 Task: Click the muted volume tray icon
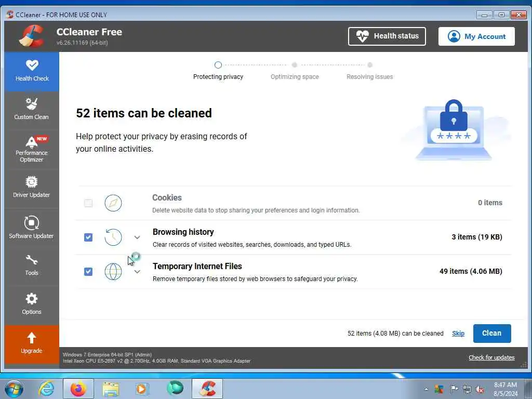[480, 390]
